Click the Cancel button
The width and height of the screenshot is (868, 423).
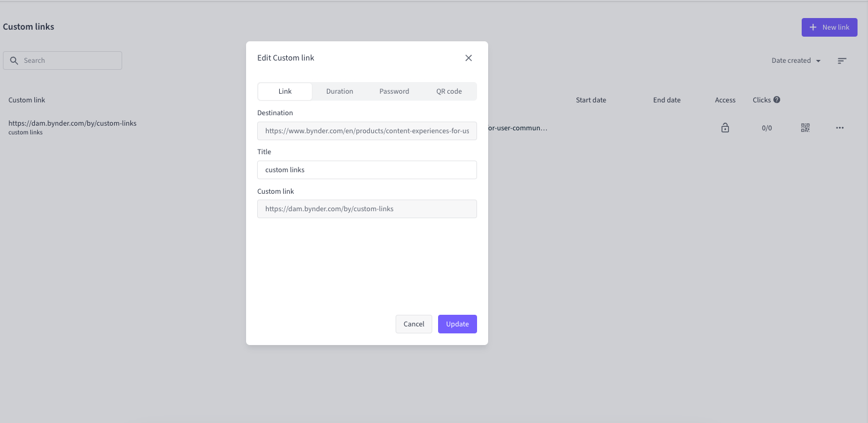point(414,324)
